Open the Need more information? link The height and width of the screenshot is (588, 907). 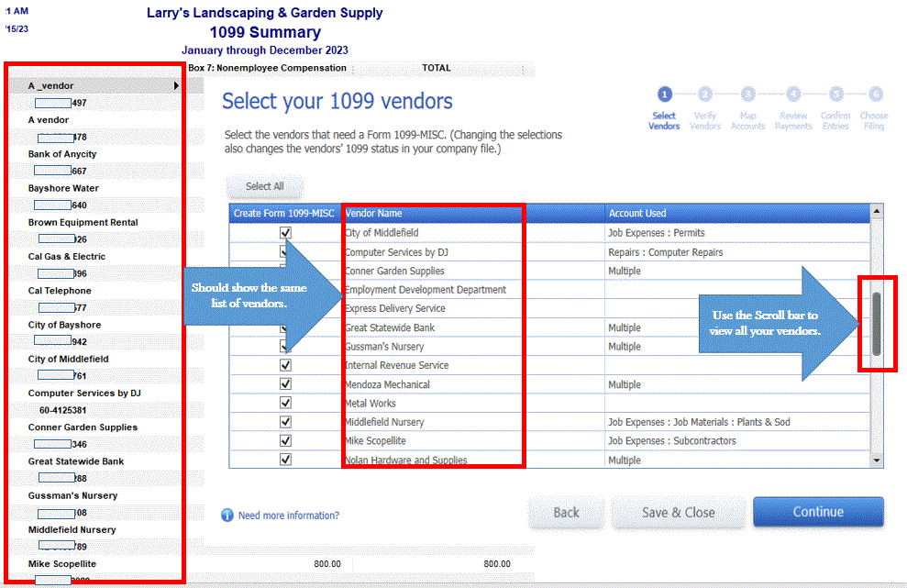(289, 516)
